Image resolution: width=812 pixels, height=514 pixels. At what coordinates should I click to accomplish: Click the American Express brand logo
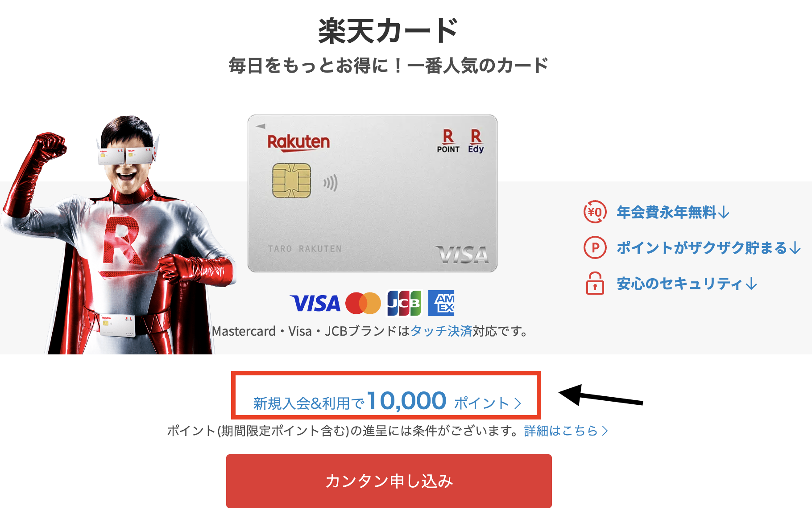pyautogui.click(x=441, y=303)
